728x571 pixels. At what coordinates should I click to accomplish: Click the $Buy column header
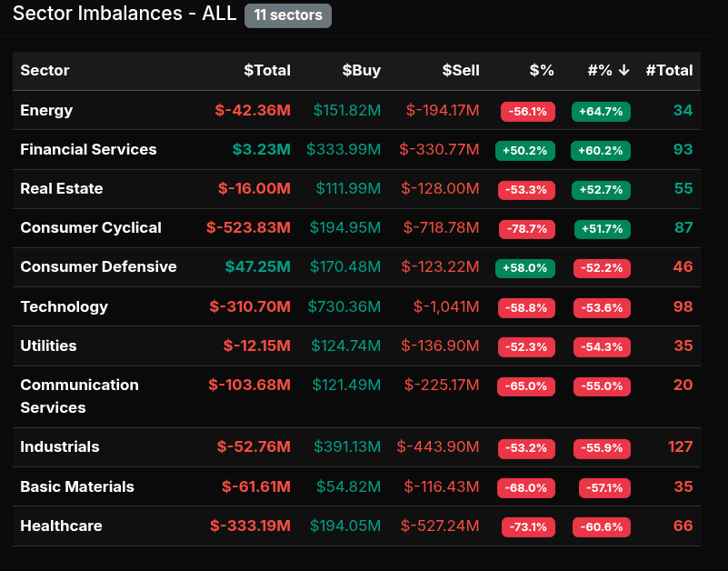pos(361,71)
